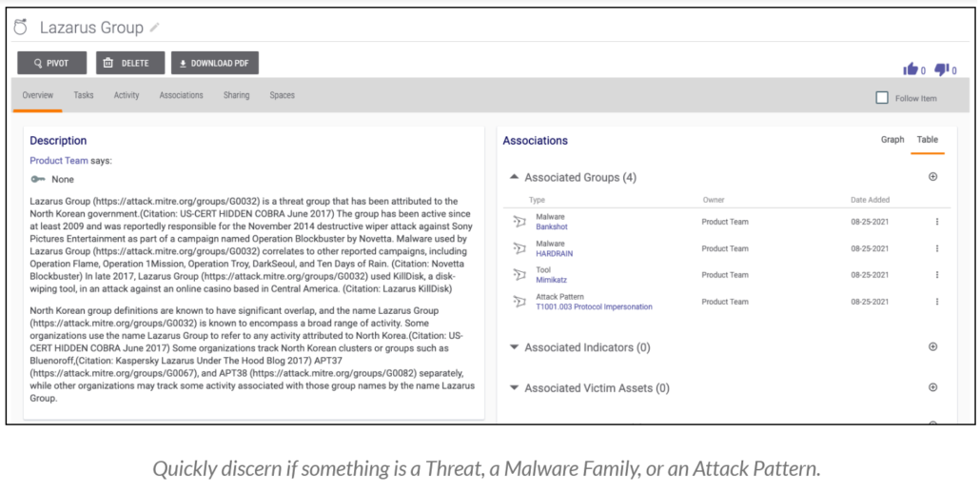Click the thumbs down vote icon

click(x=941, y=69)
